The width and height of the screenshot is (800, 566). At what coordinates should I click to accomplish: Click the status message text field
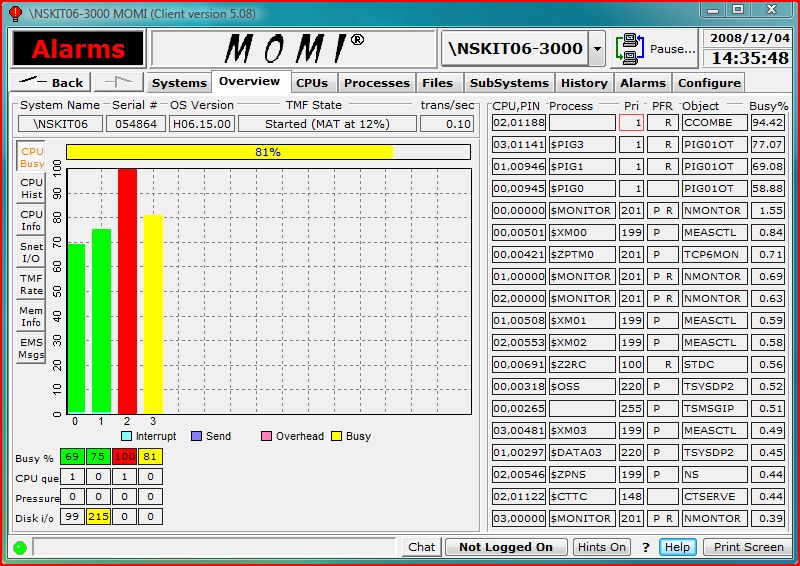(214, 547)
